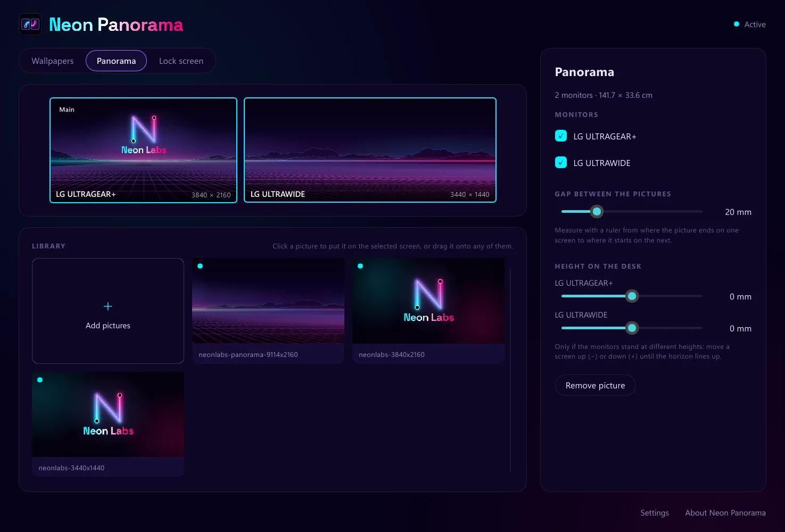Viewport: 785px width, 532px height.
Task: Click the '2 monitors · 141.7 × 33.6 cm' text
Action: [604, 95]
